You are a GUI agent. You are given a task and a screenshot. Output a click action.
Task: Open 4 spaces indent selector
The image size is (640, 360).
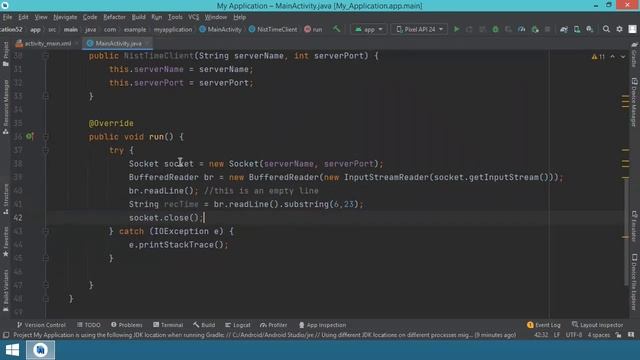[x=598, y=335]
